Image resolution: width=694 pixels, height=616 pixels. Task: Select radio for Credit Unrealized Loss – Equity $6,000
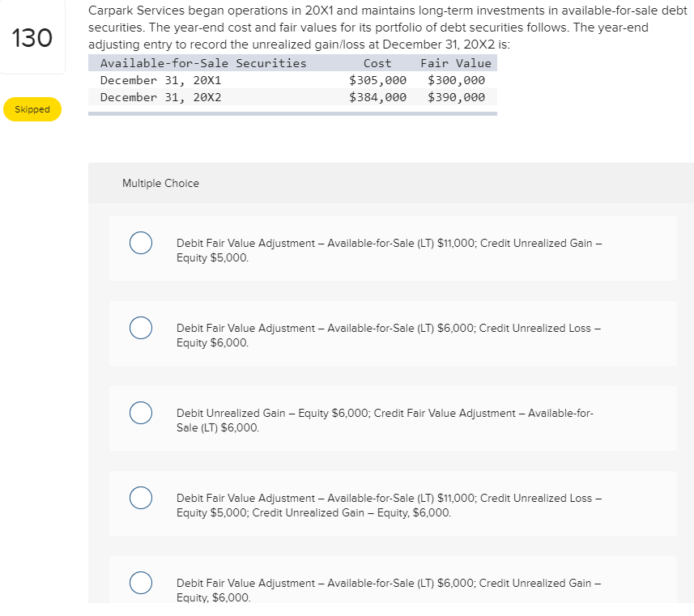click(x=141, y=328)
